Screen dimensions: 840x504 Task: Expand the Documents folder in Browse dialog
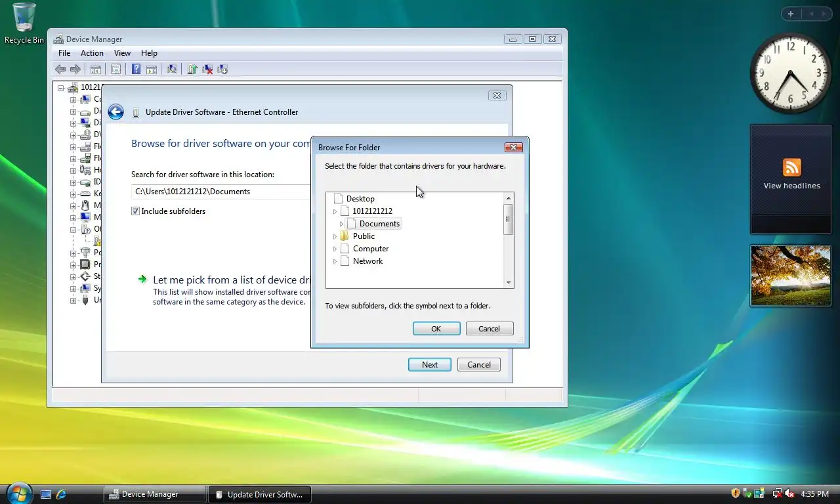tap(341, 224)
